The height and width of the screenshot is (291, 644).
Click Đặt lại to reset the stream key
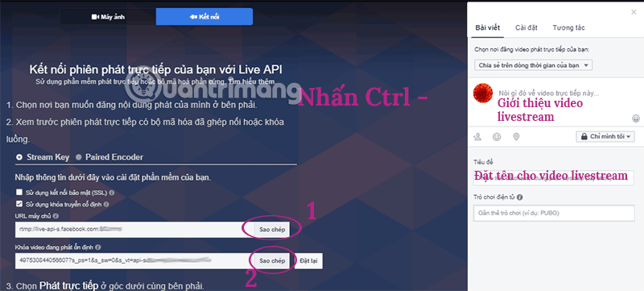[309, 260]
